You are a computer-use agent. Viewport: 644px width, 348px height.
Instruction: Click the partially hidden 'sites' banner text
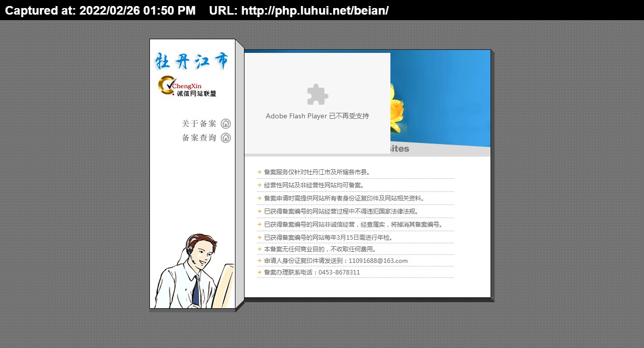400,149
